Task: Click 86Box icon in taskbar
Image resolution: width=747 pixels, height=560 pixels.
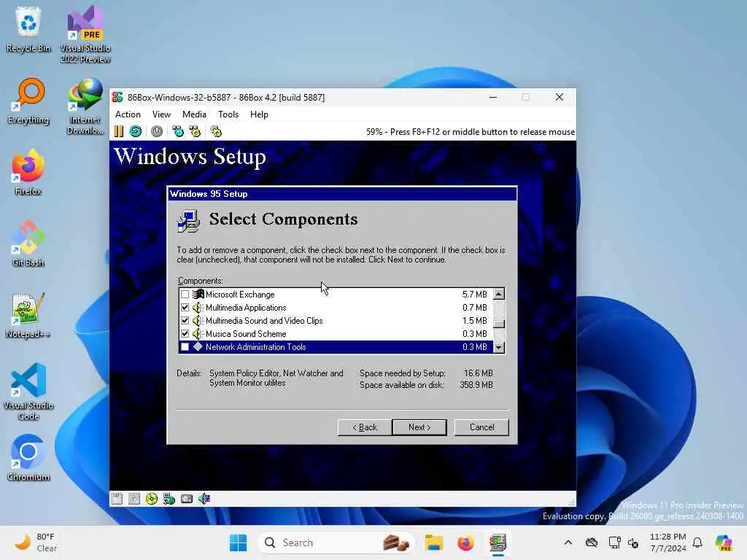Action: point(498,542)
